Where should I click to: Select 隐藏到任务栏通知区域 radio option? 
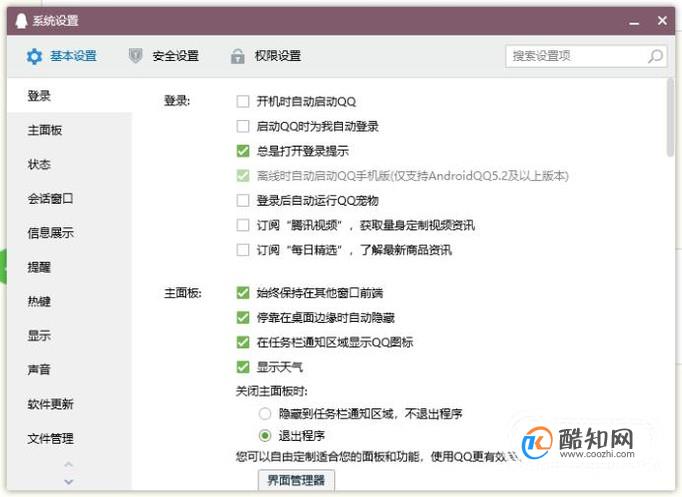pos(265,414)
